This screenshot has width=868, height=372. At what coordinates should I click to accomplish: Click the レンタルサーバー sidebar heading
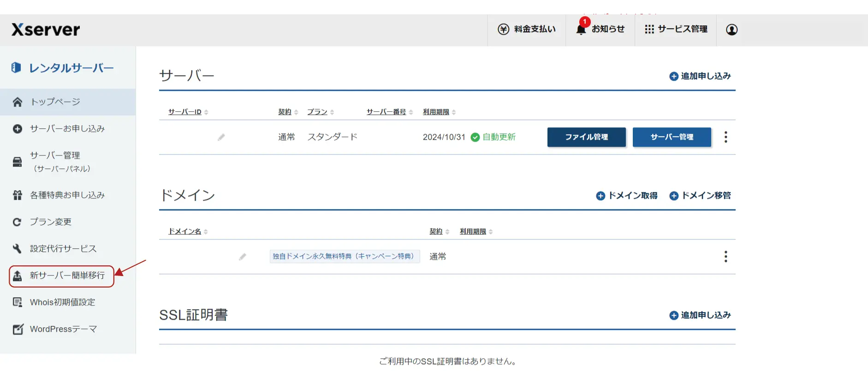coord(71,68)
